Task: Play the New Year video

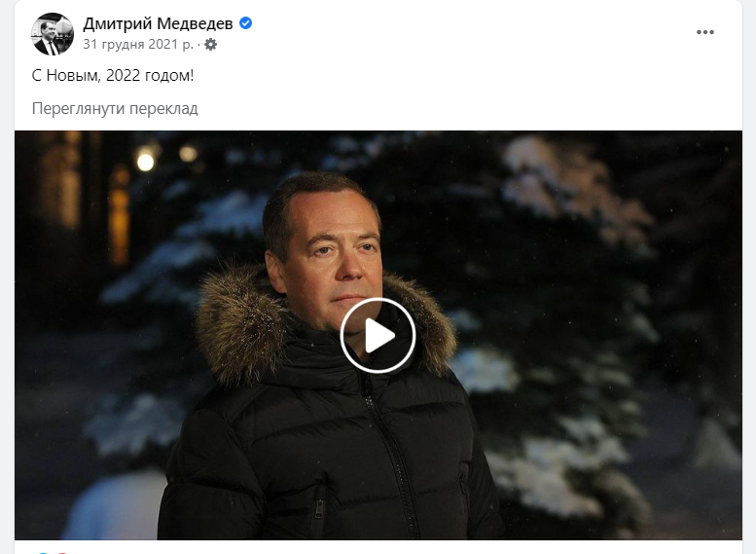Action: pos(378,335)
